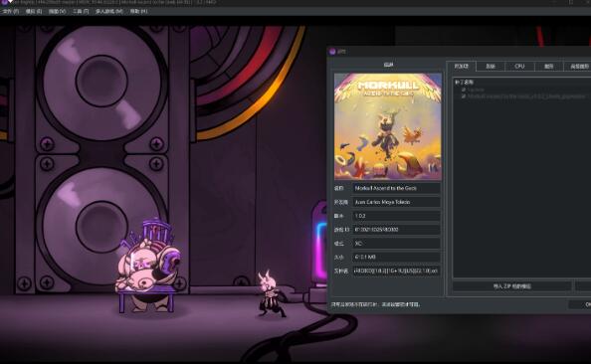
Task: Click the game ID field below the version
Action: (x=396, y=230)
